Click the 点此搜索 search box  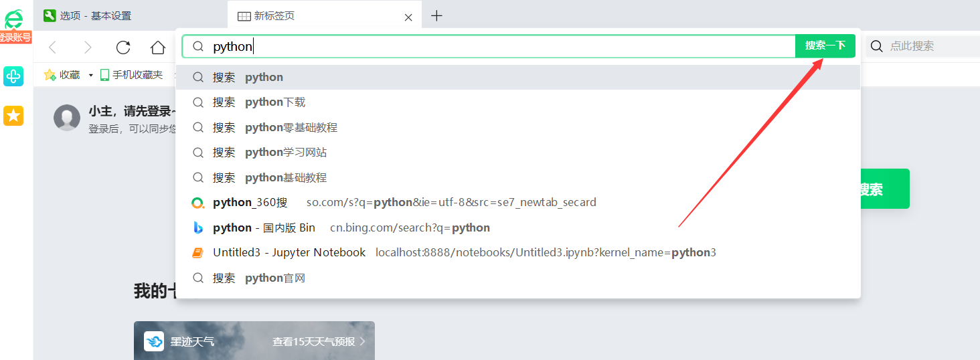924,46
